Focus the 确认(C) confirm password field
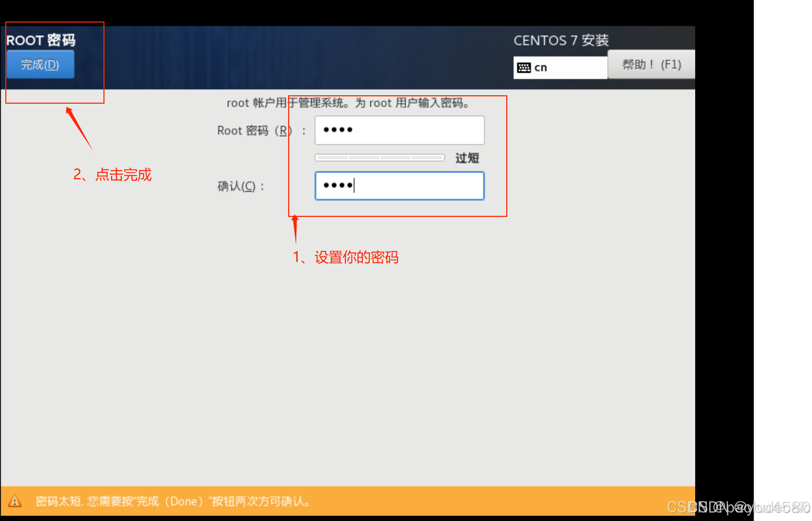The height and width of the screenshot is (521, 812). (399, 186)
